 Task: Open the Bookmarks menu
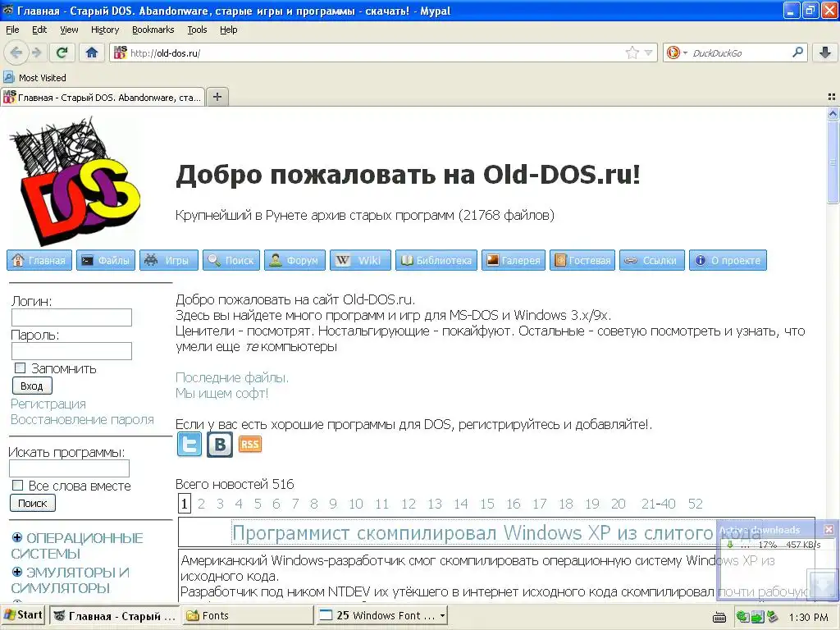[153, 30]
